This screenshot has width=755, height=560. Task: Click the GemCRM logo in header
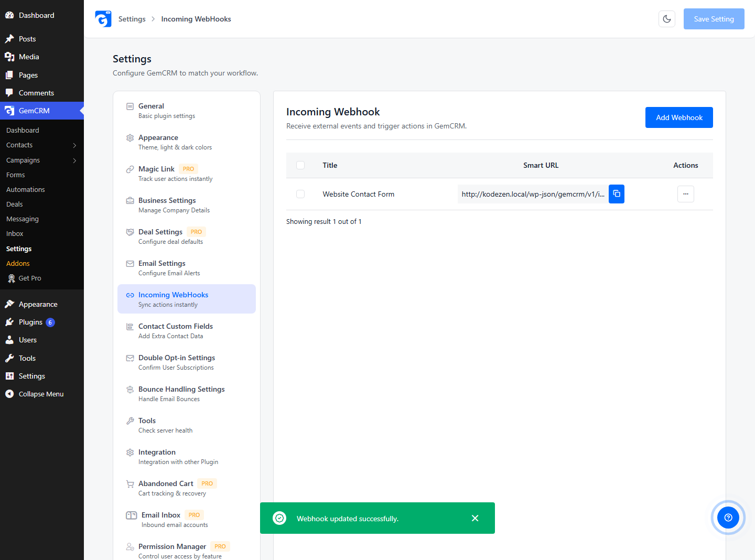coord(103,19)
